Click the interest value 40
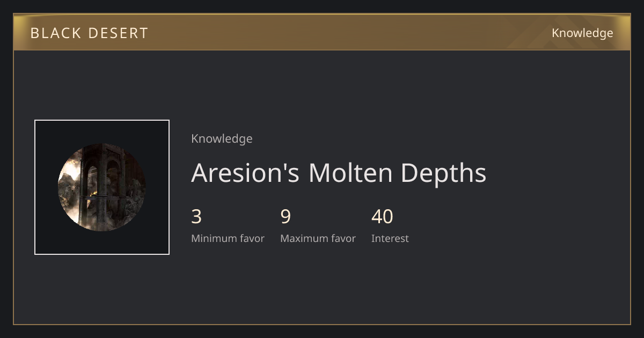The image size is (644, 338). point(382,217)
